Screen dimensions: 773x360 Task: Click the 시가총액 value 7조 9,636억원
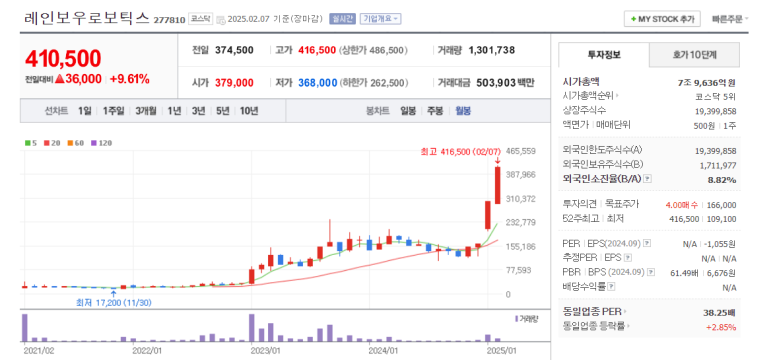(x=706, y=83)
